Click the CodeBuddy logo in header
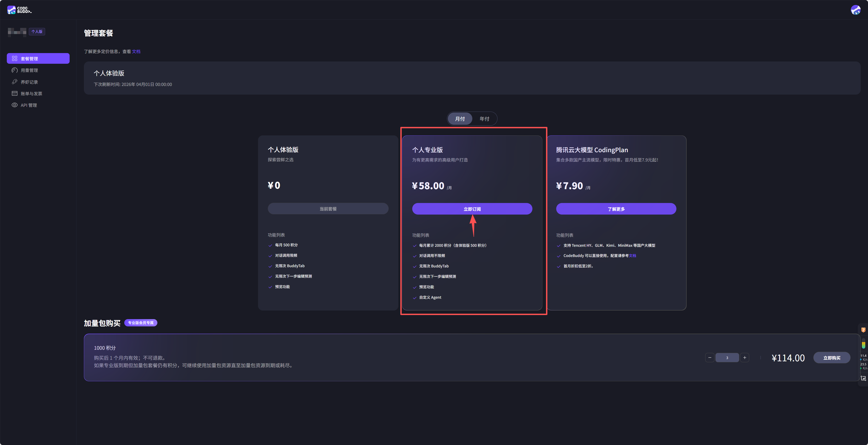This screenshot has height=445, width=868. [x=19, y=10]
